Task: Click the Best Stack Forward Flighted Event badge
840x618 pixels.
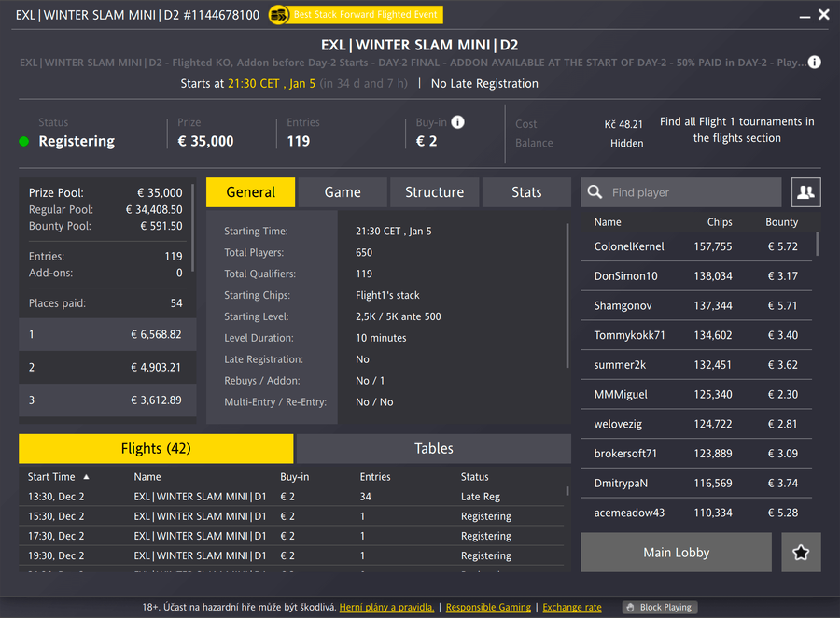Action: pos(355,15)
